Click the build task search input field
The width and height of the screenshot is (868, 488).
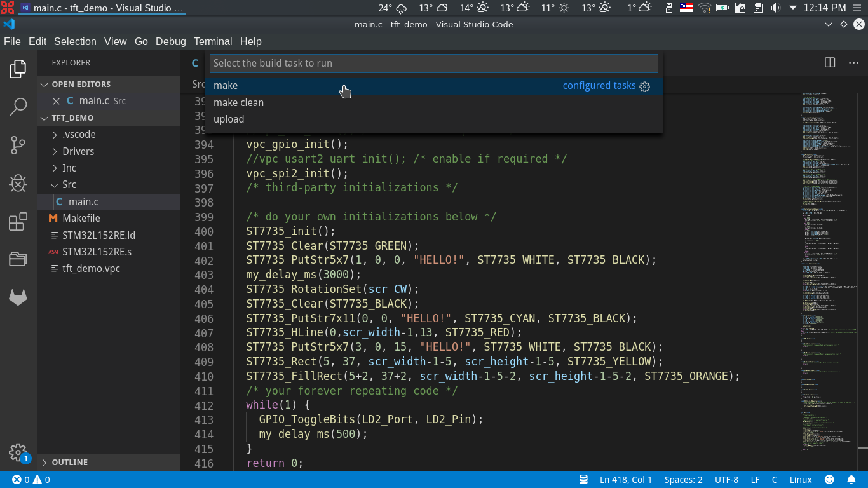pos(433,63)
